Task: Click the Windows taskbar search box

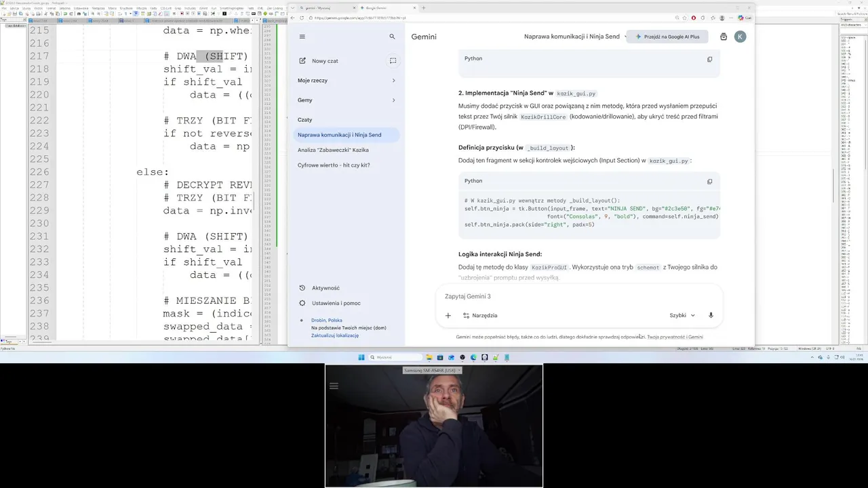Action: (395, 357)
